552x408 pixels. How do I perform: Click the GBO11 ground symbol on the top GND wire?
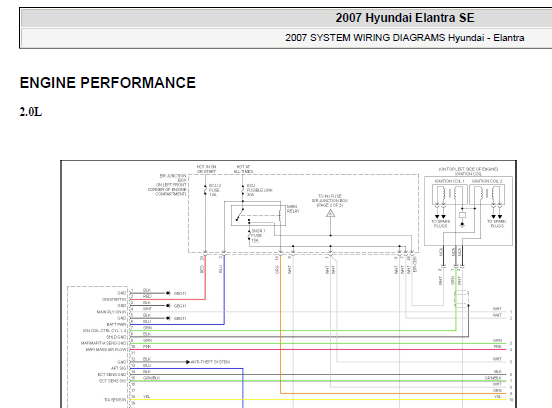[x=169, y=293]
